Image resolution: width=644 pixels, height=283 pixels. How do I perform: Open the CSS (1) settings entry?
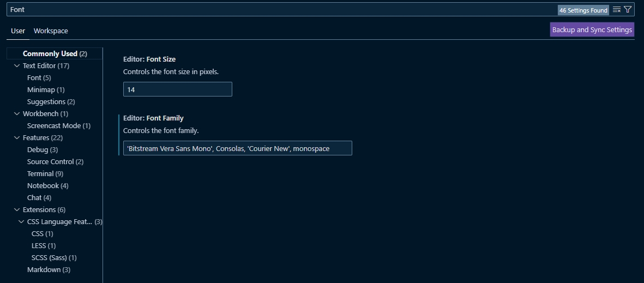(x=43, y=234)
